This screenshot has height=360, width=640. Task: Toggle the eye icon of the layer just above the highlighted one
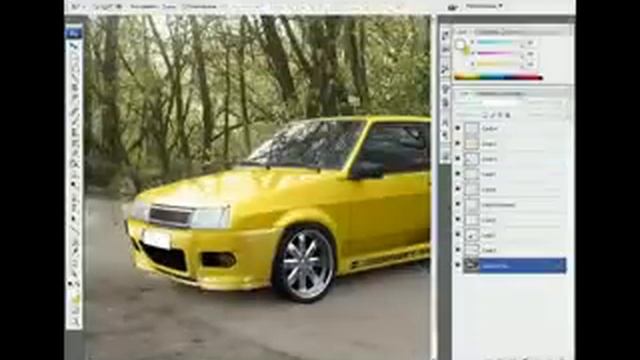(458, 250)
